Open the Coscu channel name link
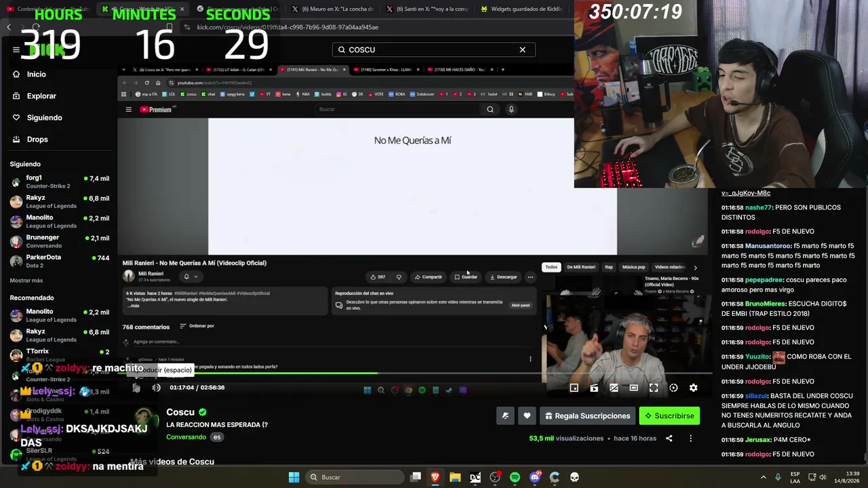This screenshot has width=868, height=488. pyautogui.click(x=180, y=412)
